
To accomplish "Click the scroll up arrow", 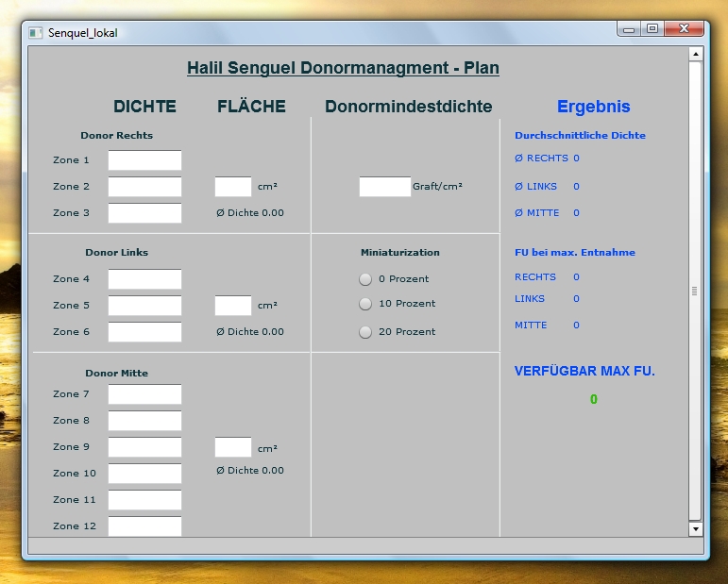I will (x=696, y=55).
